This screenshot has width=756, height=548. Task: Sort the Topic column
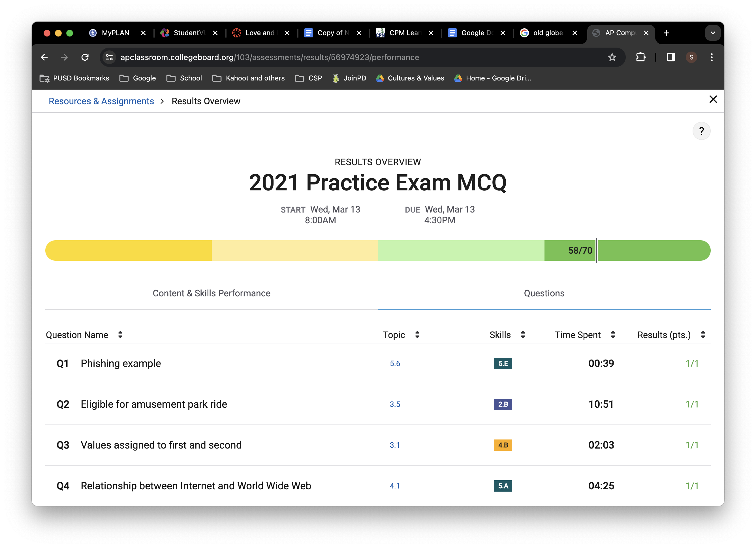[x=417, y=335]
